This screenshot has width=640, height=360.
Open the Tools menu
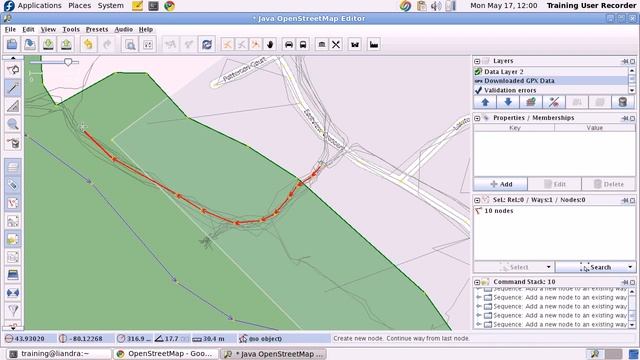point(71,29)
